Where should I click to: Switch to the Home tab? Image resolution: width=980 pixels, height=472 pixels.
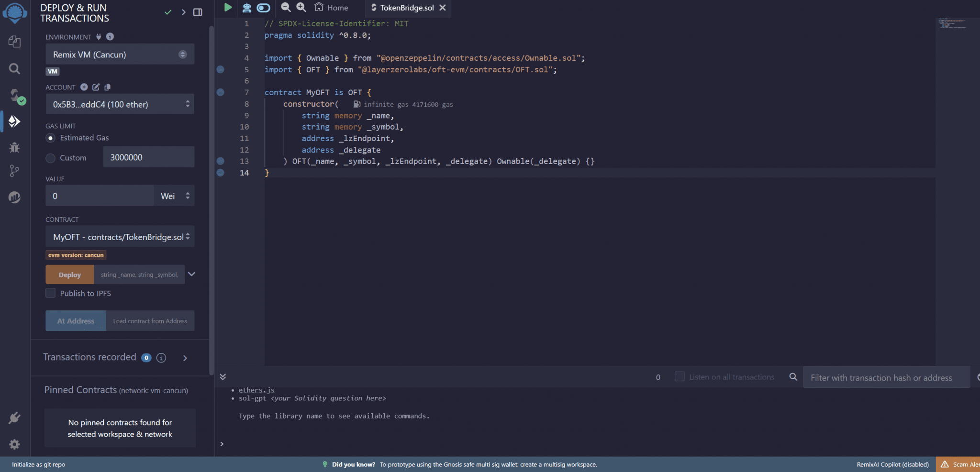coord(332,8)
